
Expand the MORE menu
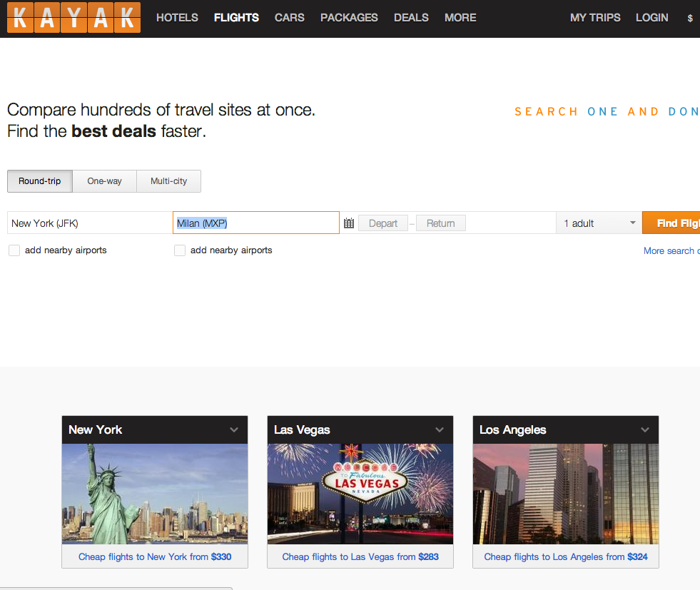[x=460, y=17]
